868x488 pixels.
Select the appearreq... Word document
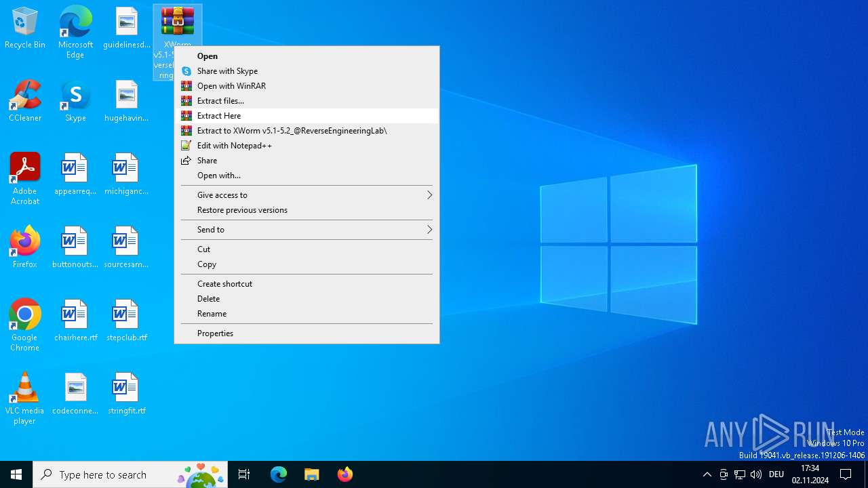click(75, 175)
